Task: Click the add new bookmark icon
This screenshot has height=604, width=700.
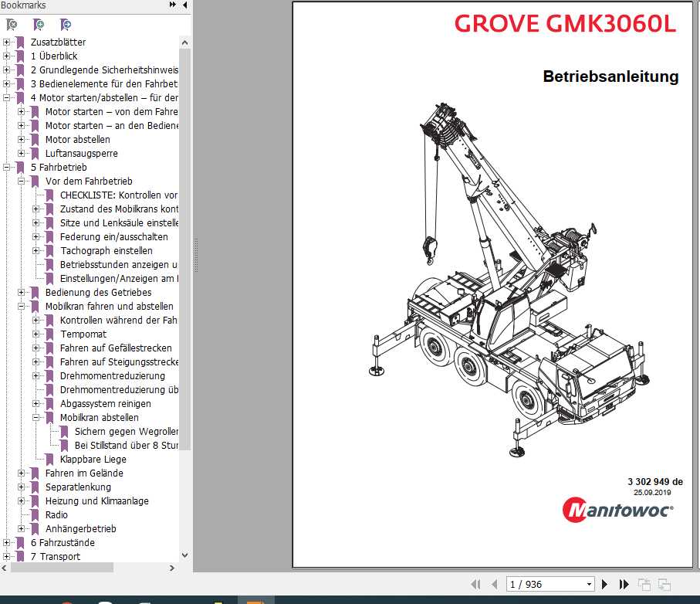Action: click(38, 25)
